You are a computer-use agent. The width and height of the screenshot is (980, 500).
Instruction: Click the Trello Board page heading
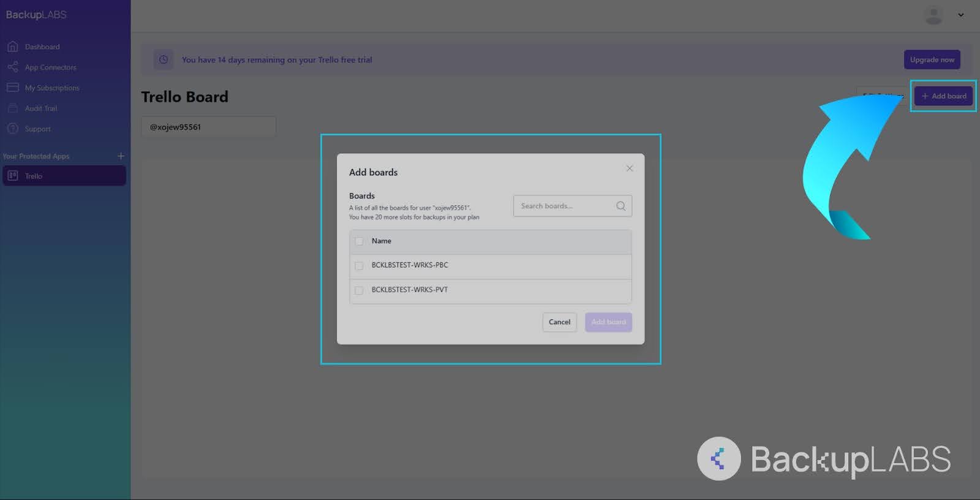[x=185, y=97]
